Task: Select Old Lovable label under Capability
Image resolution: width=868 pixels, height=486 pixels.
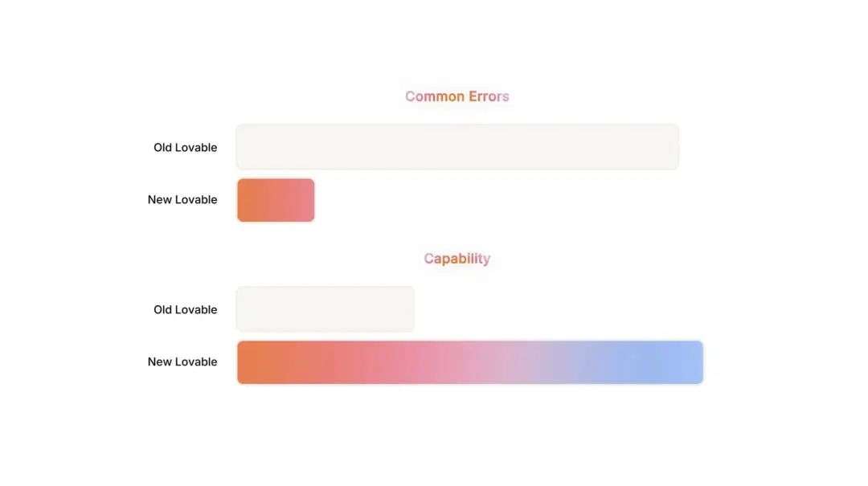Action: pos(185,310)
